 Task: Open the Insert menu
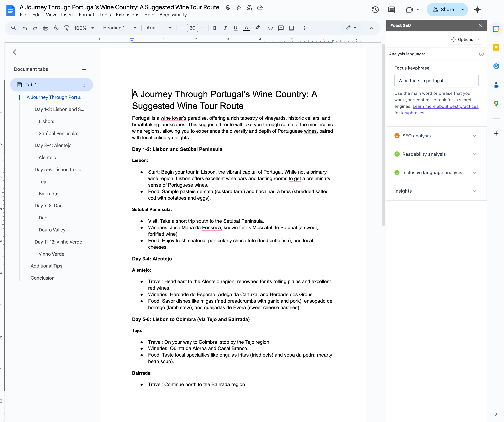67,15
